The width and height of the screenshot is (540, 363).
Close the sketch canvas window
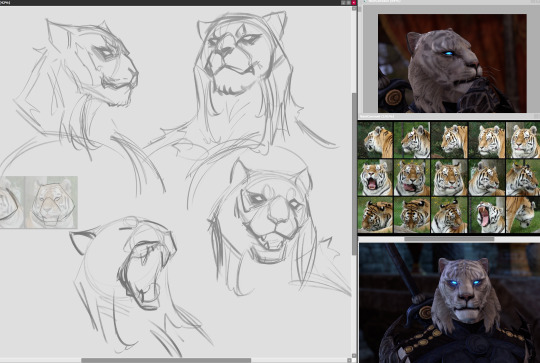point(354,2)
